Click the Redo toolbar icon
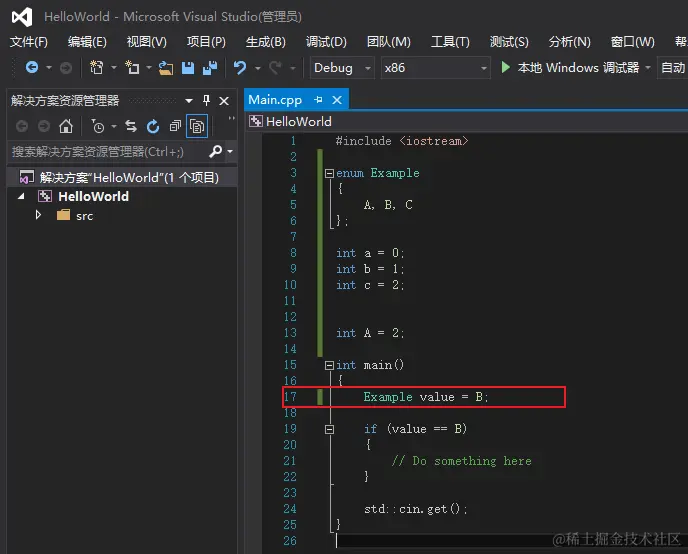This screenshot has height=554, width=688. click(x=275, y=68)
